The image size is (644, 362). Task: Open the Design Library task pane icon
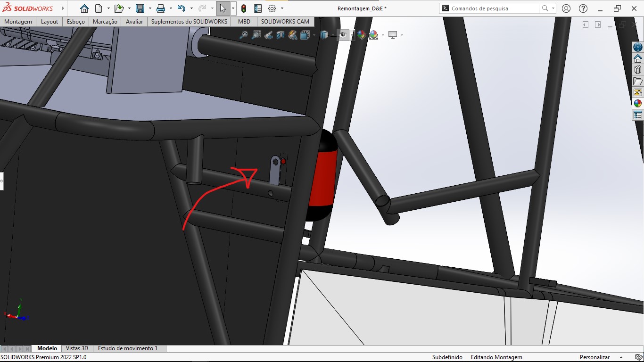click(x=638, y=70)
